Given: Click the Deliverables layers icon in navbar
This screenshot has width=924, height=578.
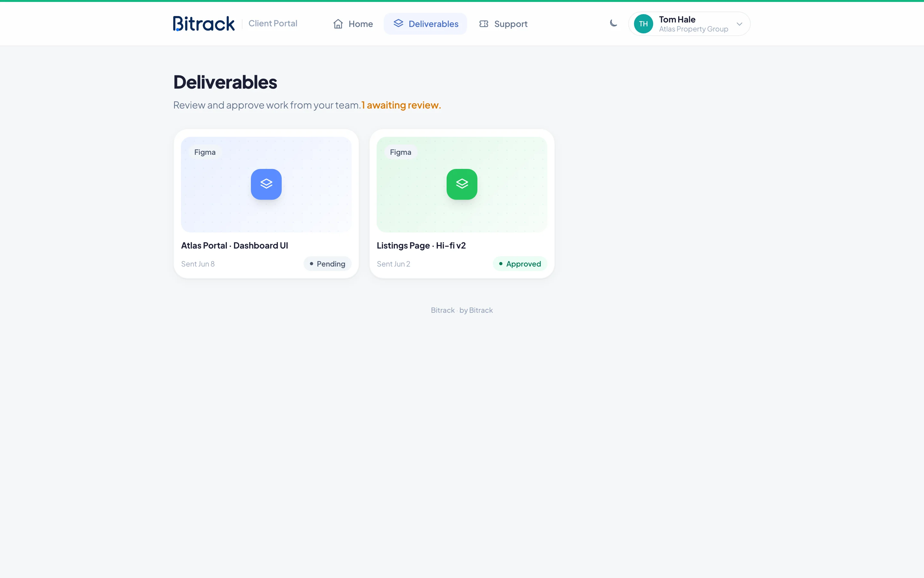Looking at the screenshot, I should (x=398, y=23).
